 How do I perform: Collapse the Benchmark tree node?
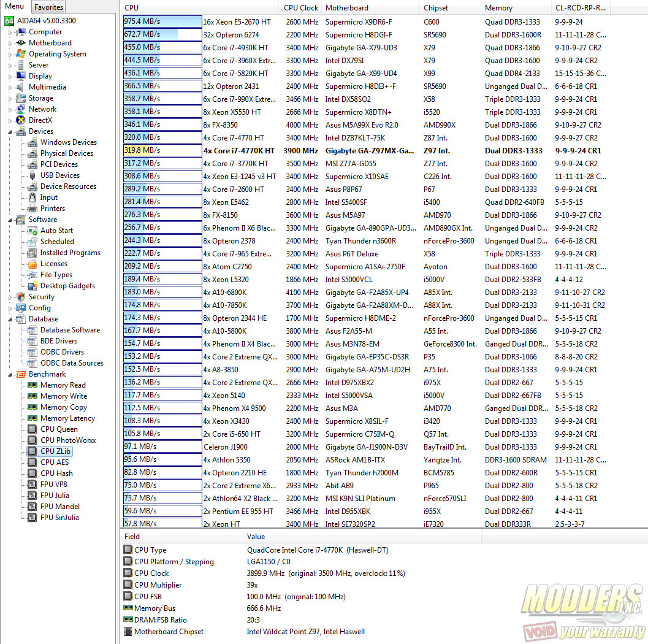coord(10,375)
